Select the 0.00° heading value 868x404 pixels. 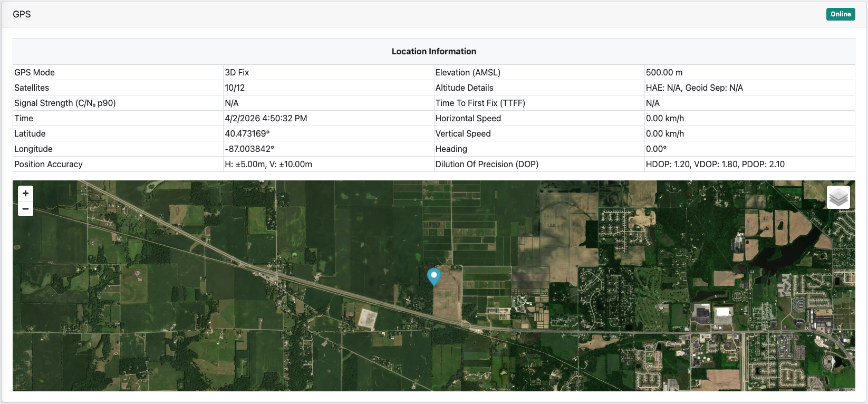pyautogui.click(x=656, y=149)
